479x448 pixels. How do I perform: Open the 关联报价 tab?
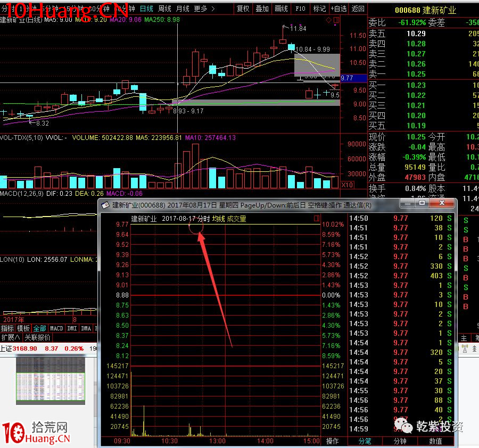37,337
